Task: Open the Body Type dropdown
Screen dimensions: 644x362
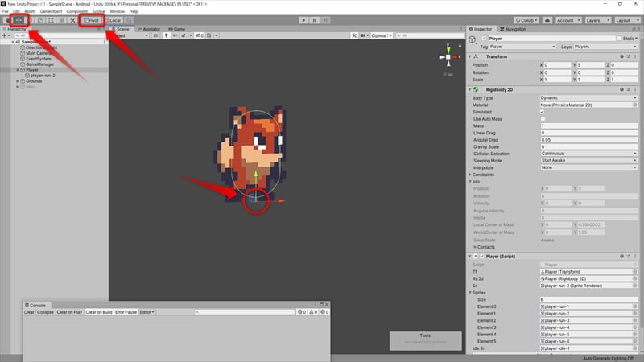Action: (x=588, y=98)
